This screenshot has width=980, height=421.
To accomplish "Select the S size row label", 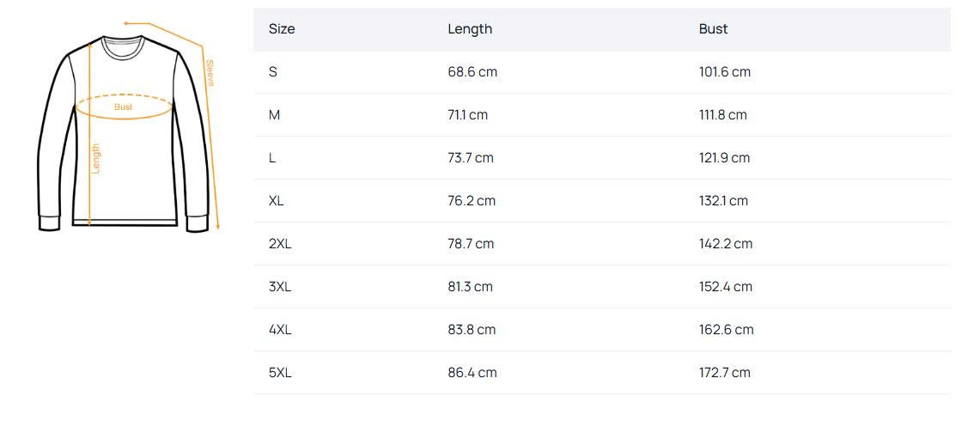I will click(x=273, y=72).
